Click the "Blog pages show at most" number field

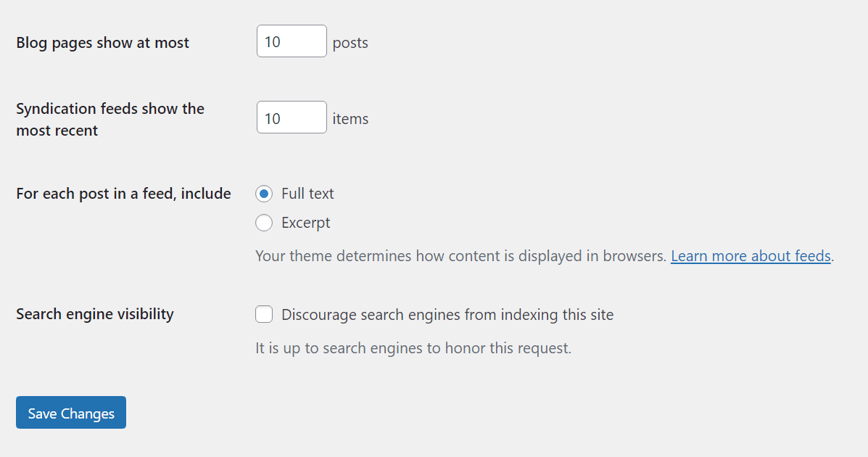click(292, 41)
